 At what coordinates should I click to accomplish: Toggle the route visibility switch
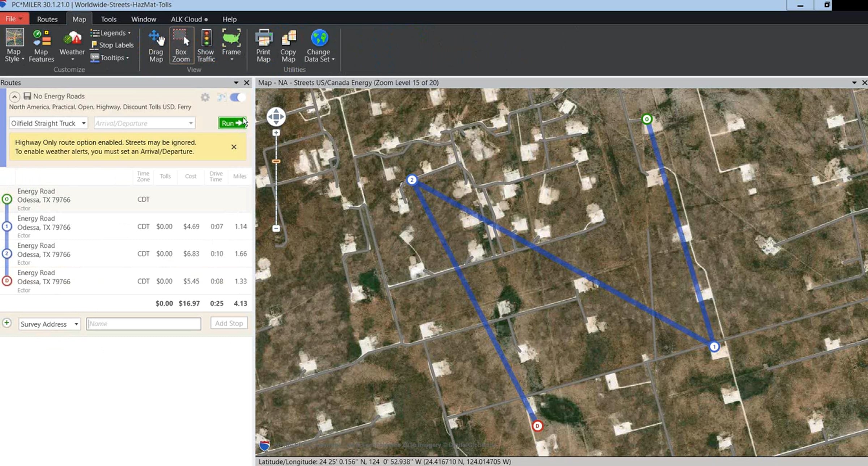(238, 97)
